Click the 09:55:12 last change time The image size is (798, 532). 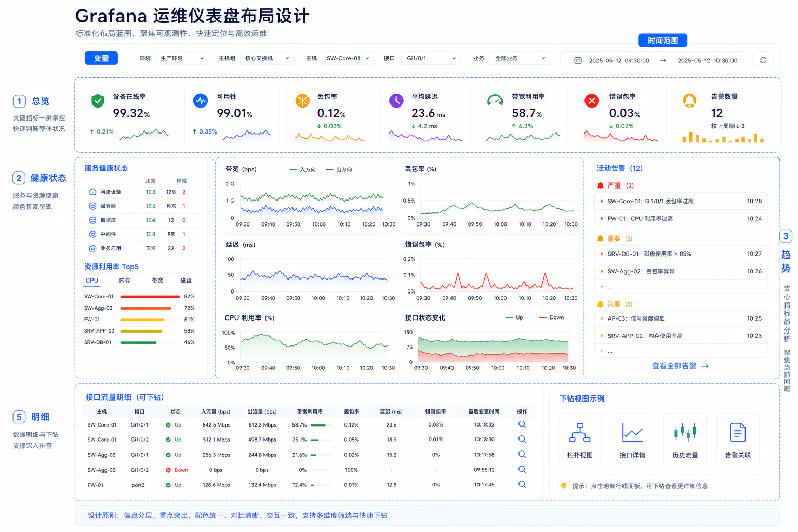[484, 470]
